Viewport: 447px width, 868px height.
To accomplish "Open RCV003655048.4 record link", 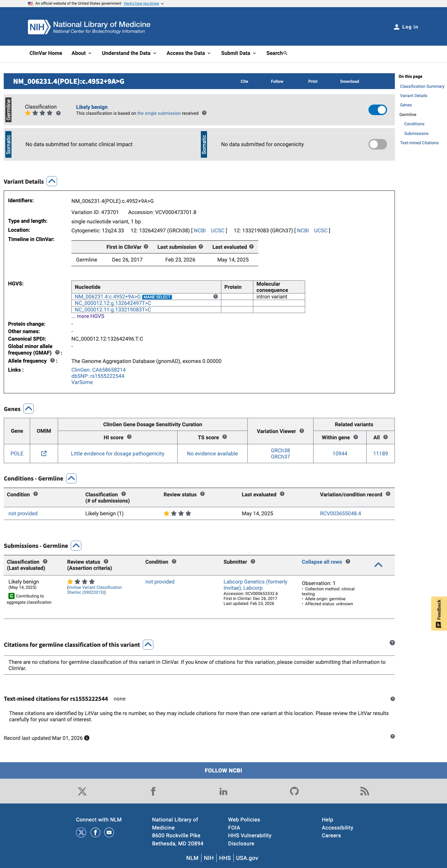I will (340, 513).
